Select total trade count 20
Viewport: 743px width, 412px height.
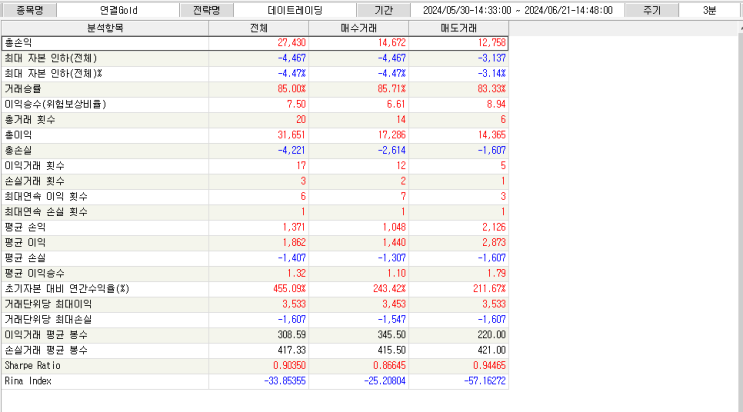pos(301,119)
